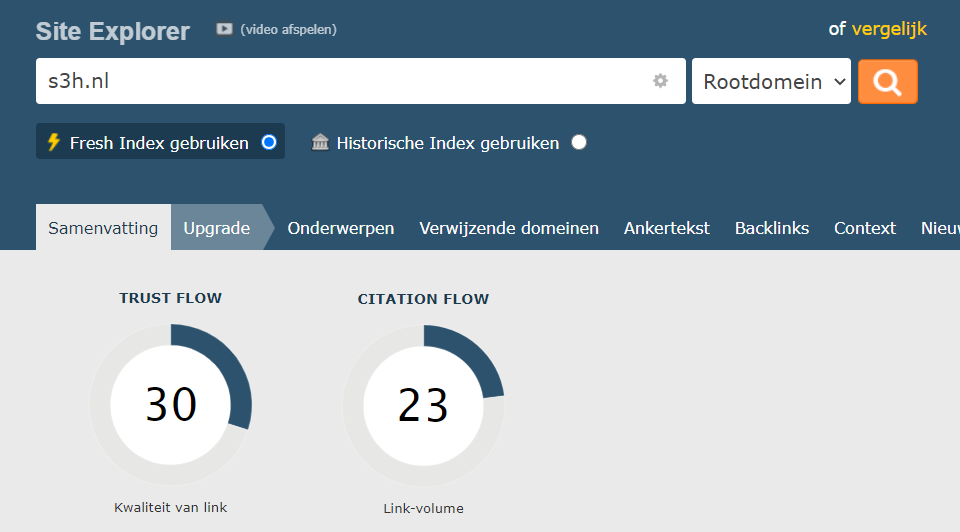Click the video play icon
Image resolution: width=960 pixels, height=532 pixels.
[224, 29]
